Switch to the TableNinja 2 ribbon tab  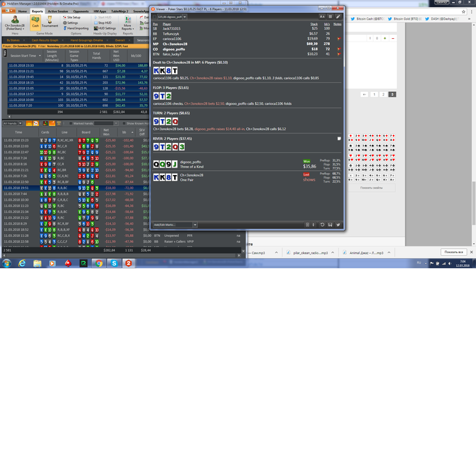[x=120, y=12]
